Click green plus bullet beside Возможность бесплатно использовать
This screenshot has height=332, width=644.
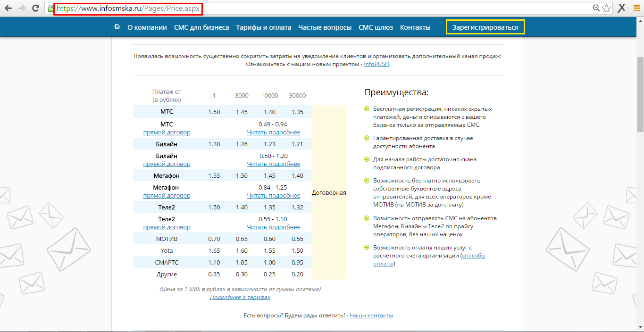coord(367,181)
